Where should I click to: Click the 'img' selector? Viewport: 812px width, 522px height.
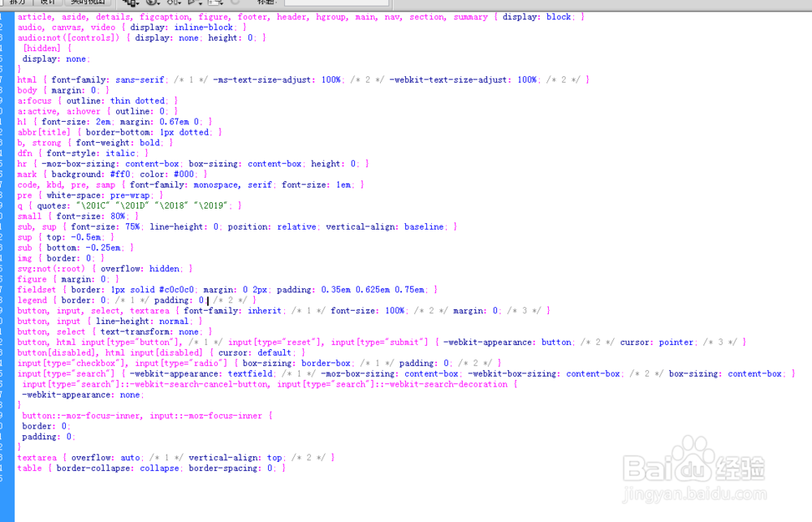pyautogui.click(x=25, y=258)
